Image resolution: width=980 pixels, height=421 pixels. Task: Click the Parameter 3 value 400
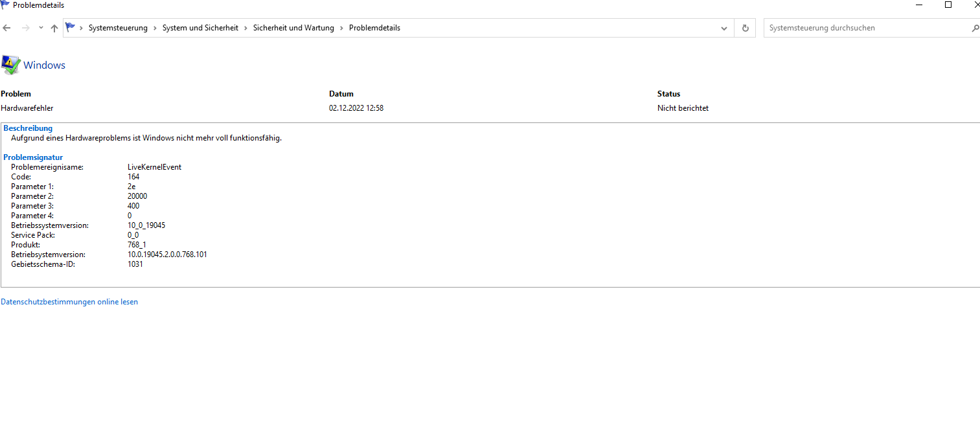[133, 206]
